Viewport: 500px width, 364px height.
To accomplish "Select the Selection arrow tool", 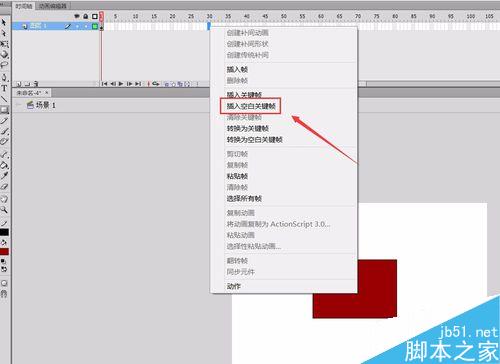I will [x=4, y=23].
